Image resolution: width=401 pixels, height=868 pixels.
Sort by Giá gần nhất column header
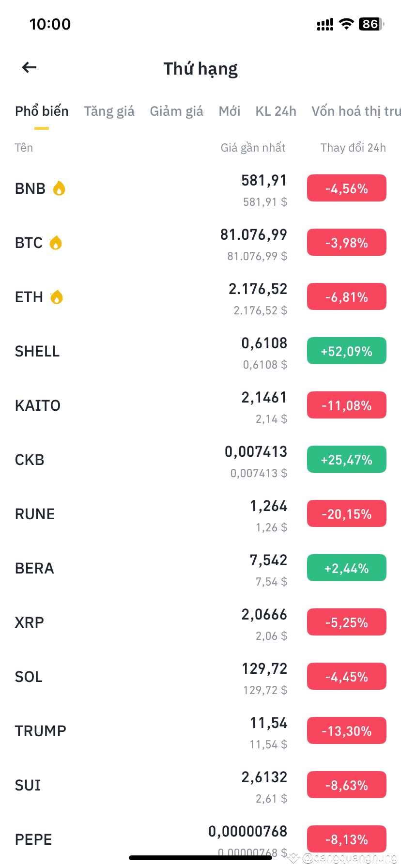pyautogui.click(x=253, y=148)
